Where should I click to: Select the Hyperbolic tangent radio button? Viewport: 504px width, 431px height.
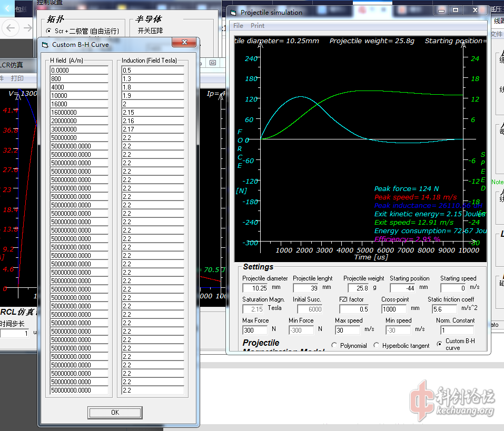coord(376,345)
